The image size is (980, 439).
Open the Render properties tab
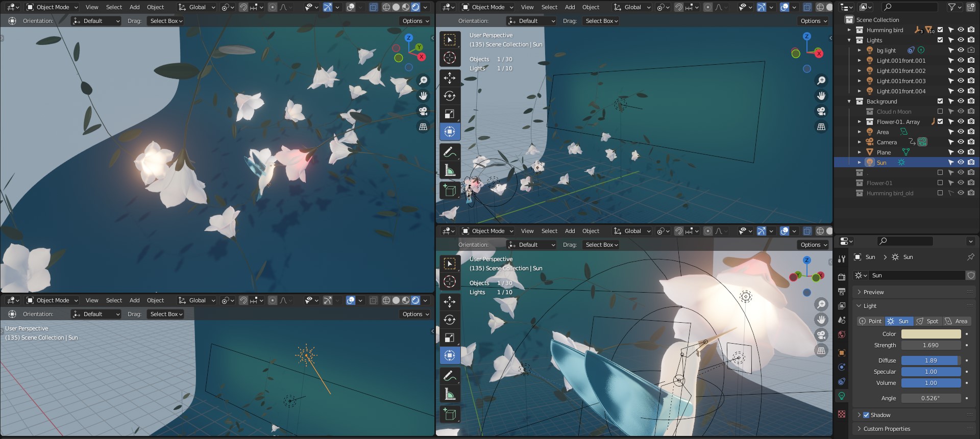point(842,277)
